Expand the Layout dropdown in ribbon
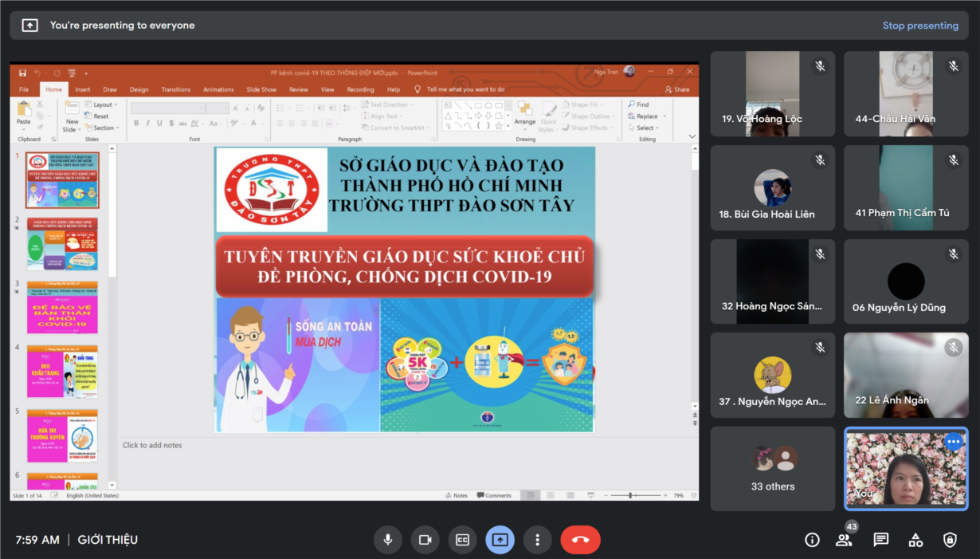980x559 pixels. [x=104, y=104]
